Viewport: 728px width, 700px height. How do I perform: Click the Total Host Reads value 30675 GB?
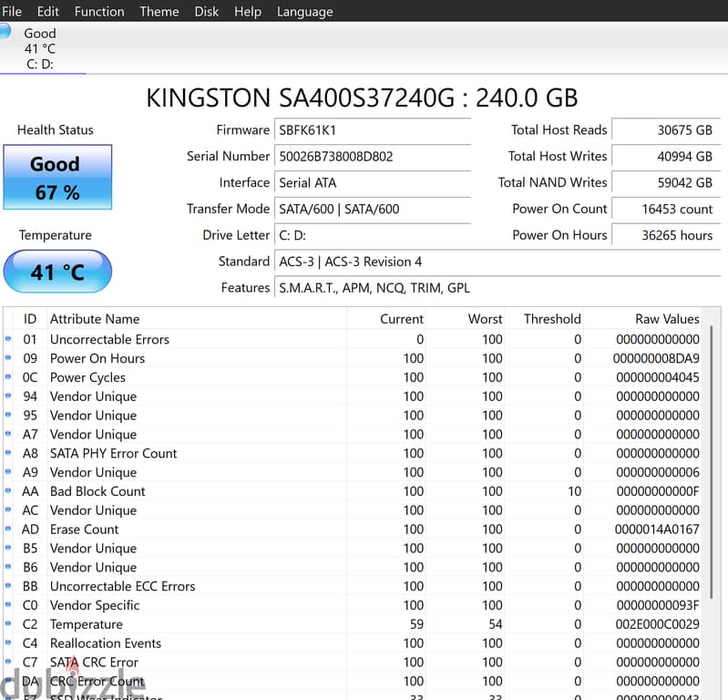666,130
